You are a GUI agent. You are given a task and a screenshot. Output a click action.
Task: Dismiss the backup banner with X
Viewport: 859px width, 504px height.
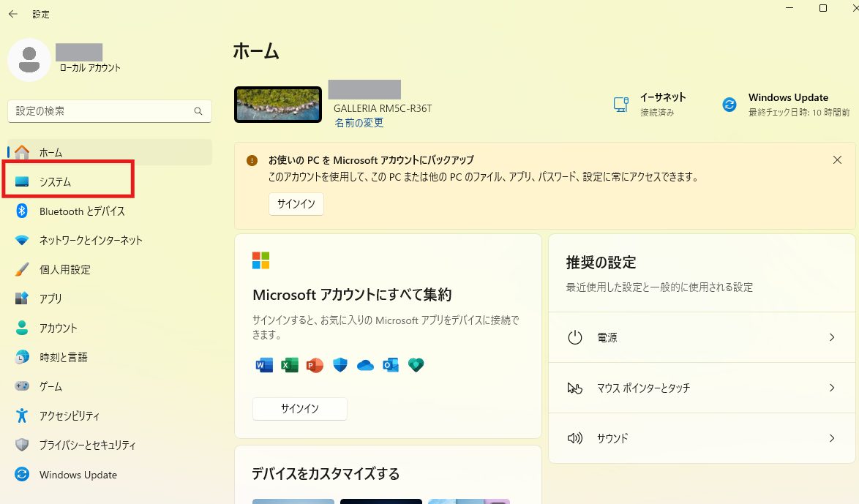tap(837, 160)
